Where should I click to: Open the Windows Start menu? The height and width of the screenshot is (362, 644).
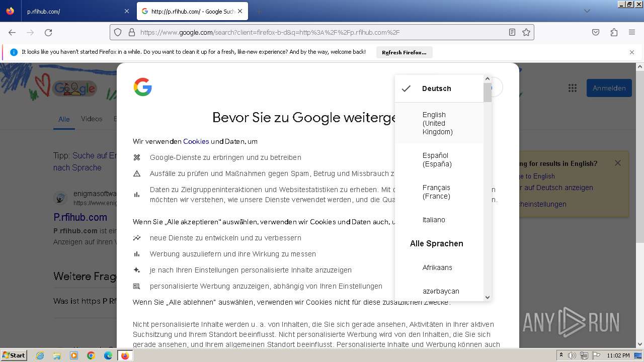tap(14, 355)
